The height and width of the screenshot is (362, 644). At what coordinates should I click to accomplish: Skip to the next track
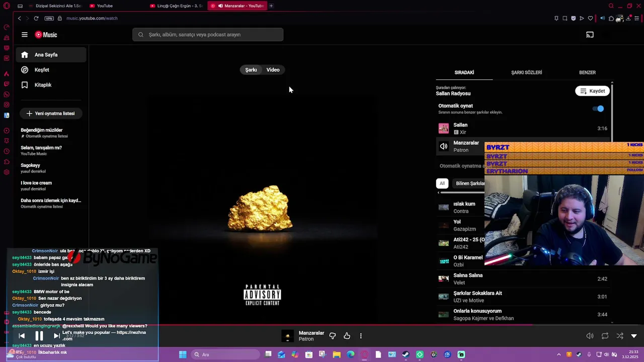pyautogui.click(x=56, y=336)
